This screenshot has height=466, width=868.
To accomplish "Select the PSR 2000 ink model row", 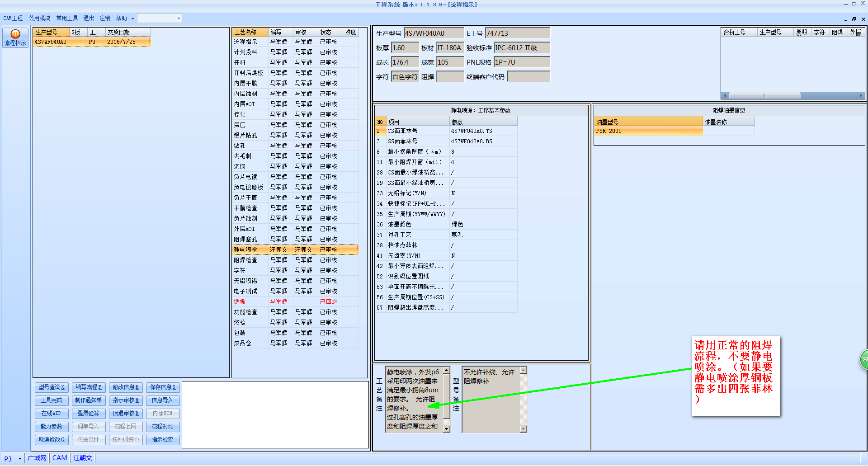I will pos(675,131).
